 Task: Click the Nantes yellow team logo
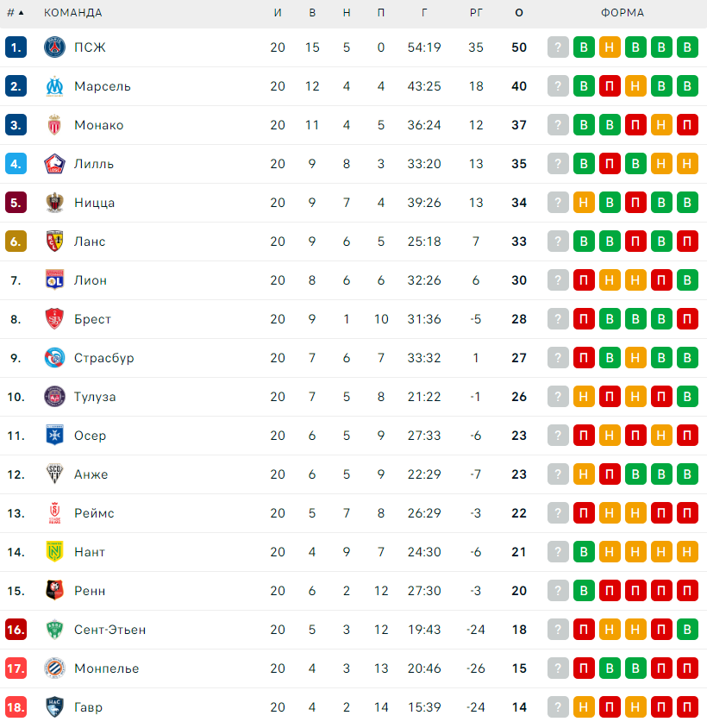[55, 552]
